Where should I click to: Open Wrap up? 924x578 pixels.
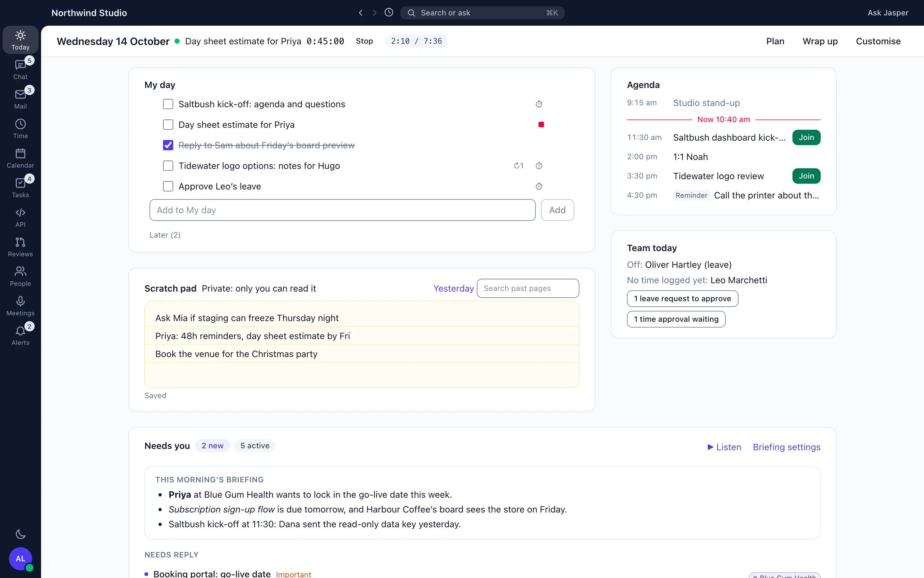(820, 41)
